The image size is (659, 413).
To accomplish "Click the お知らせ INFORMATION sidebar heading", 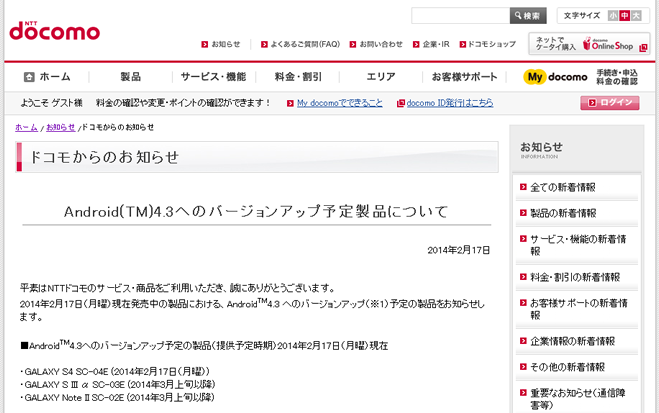I will [x=541, y=150].
